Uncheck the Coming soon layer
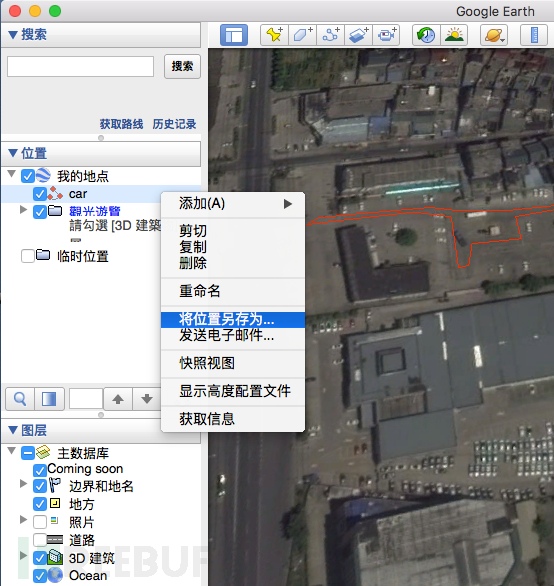 point(40,470)
